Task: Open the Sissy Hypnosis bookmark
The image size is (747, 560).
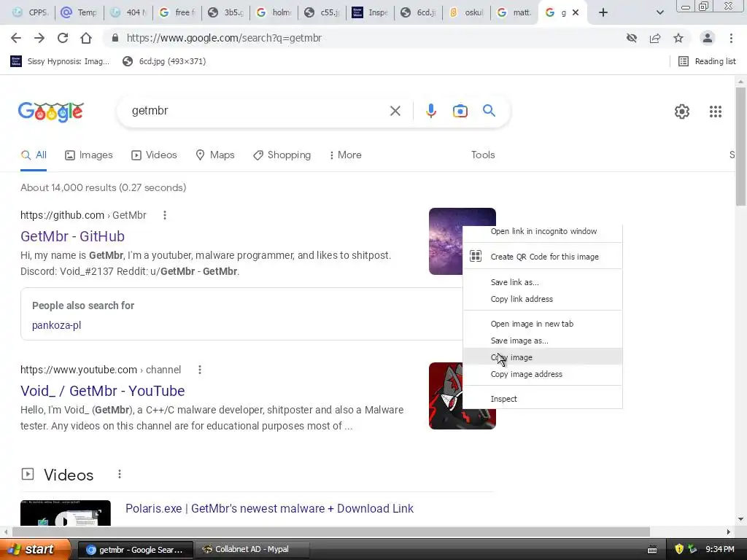Action: point(60,61)
